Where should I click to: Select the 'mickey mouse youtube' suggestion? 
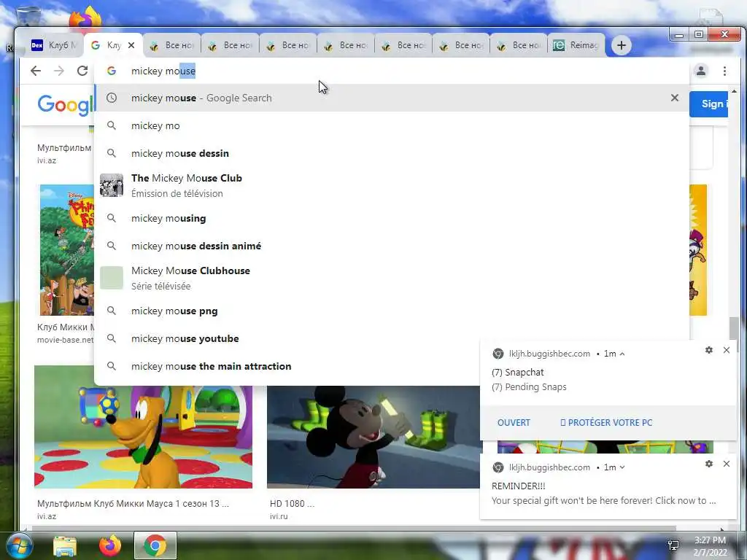click(x=392, y=338)
